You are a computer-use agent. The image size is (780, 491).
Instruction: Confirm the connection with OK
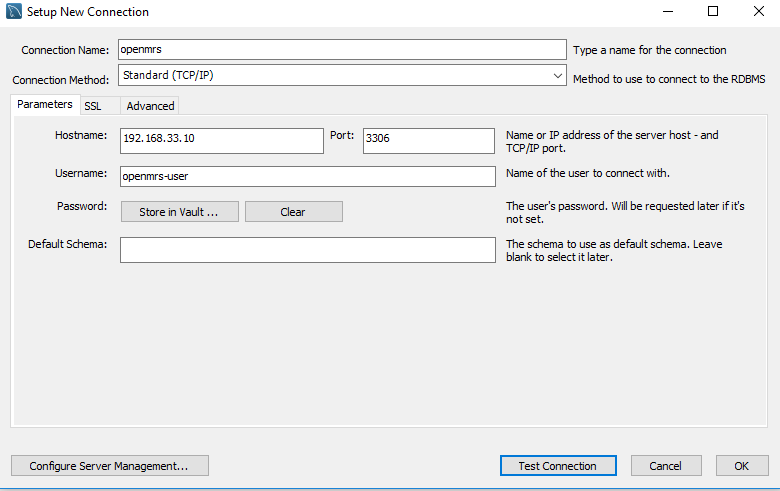coord(741,466)
